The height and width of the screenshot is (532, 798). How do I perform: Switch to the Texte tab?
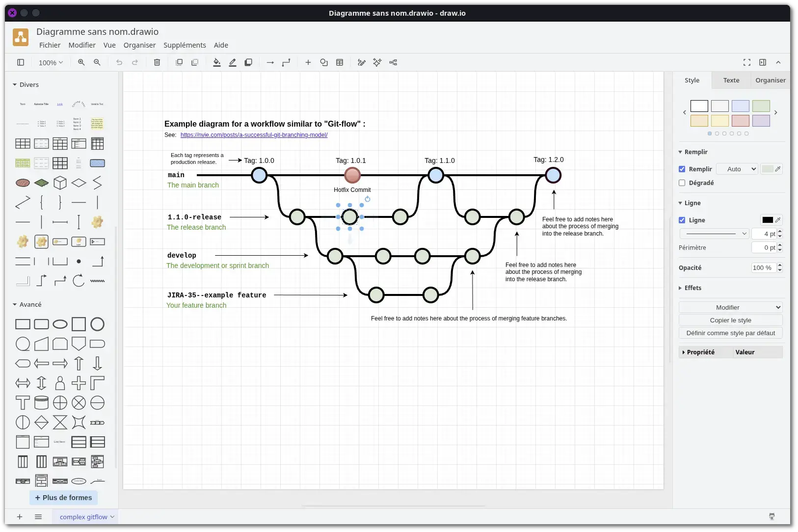click(731, 80)
